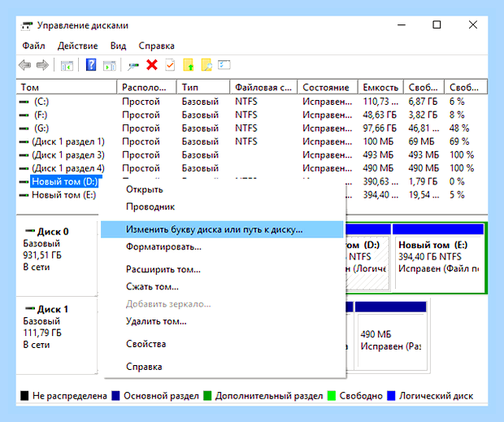
Task: Open properties via the checkmark page icon
Action: pos(170,65)
